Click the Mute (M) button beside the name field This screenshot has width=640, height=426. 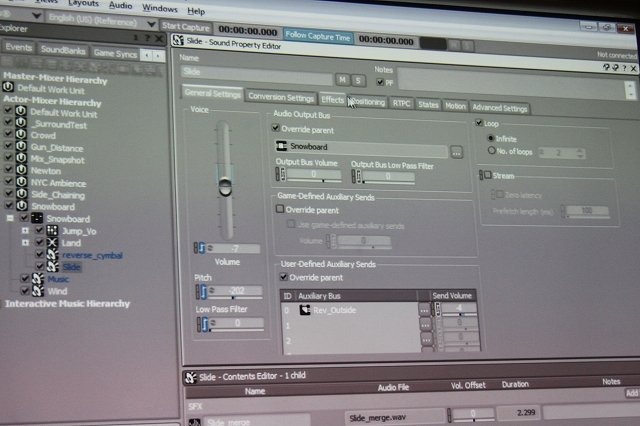pos(343,78)
